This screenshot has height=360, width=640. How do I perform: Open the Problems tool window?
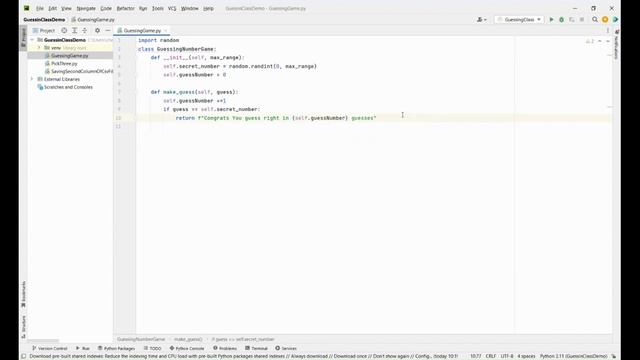pyautogui.click(x=225, y=349)
